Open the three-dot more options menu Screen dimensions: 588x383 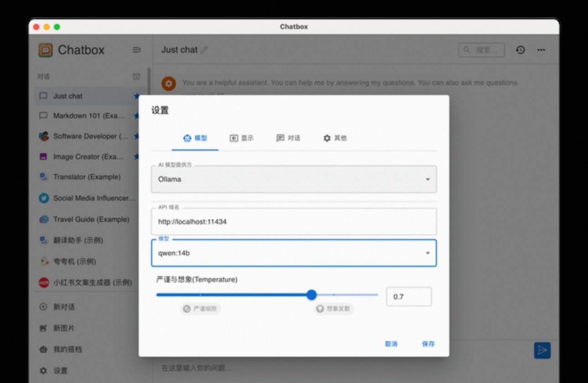tap(541, 50)
